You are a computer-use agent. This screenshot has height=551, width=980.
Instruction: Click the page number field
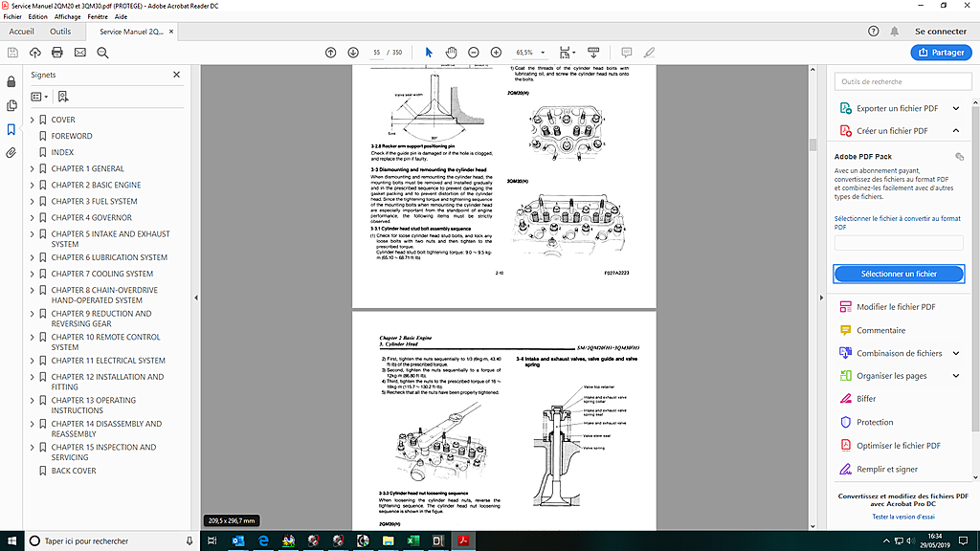click(377, 53)
